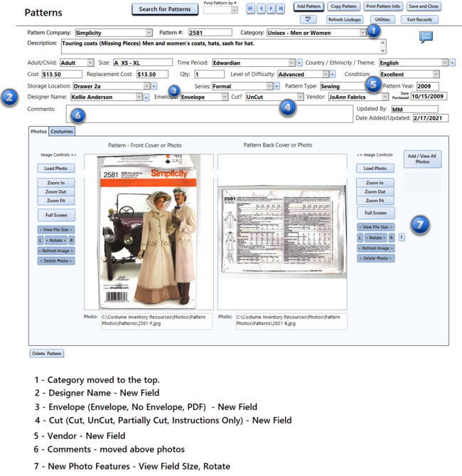Image resolution: width=462 pixels, height=476 pixels.
Task: Open the Cut? dropdown
Action: pos(300,97)
